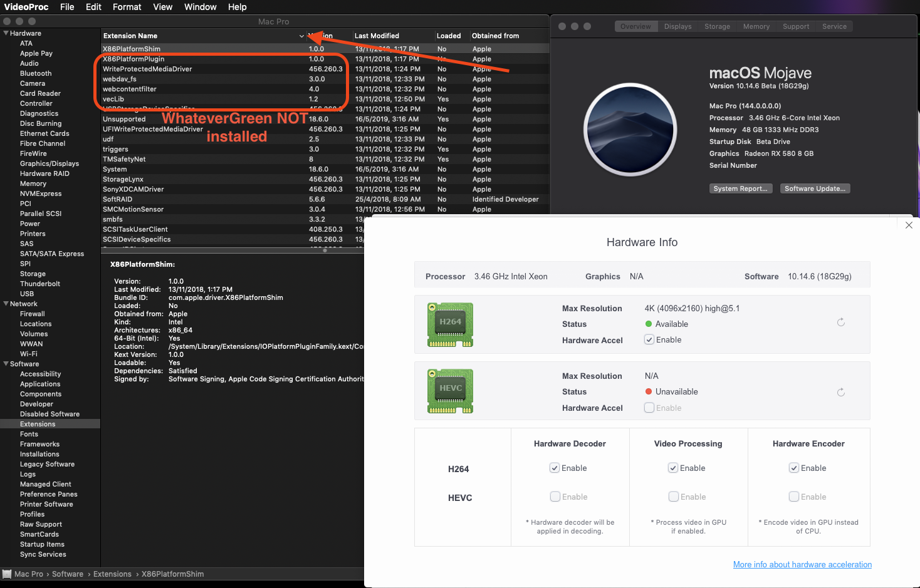920x588 pixels.
Task: Close the Hardware Info dialog
Action: pos(909,225)
